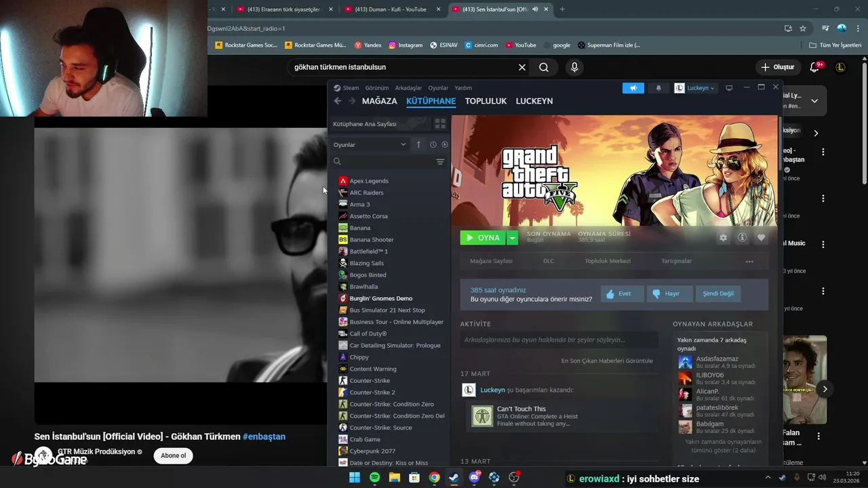Switch to collections grid view icon
The width and height of the screenshot is (868, 488).
[440, 124]
